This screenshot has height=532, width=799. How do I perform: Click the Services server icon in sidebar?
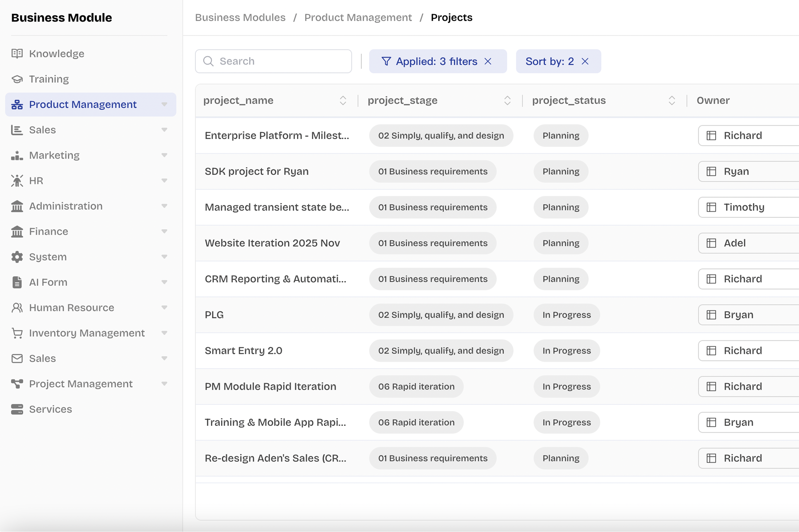point(17,409)
